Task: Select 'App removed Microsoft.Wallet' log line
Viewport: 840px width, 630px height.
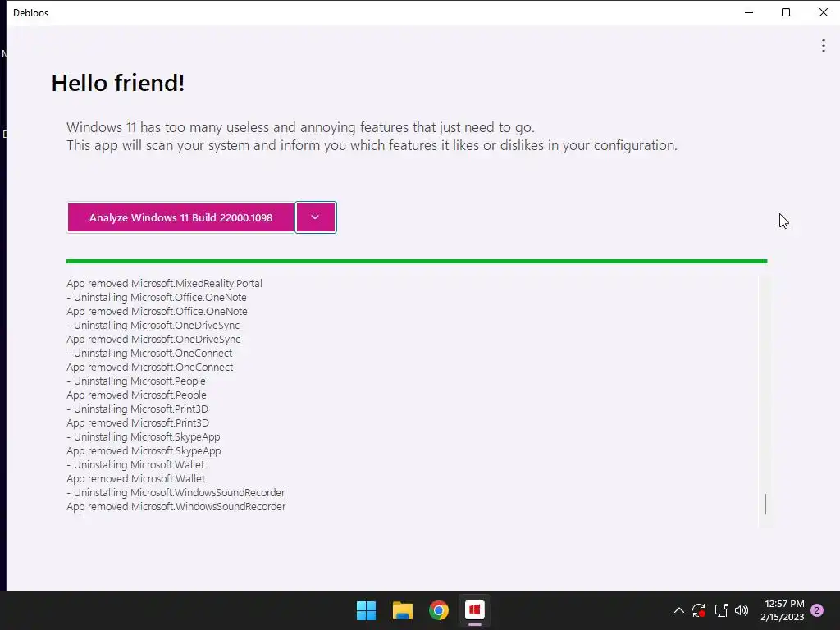Action: (136, 478)
